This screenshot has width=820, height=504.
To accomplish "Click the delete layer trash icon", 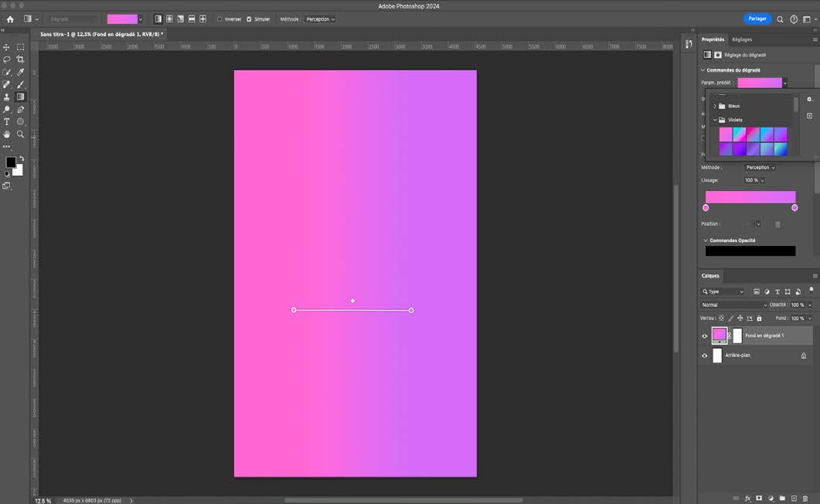I will (x=805, y=499).
